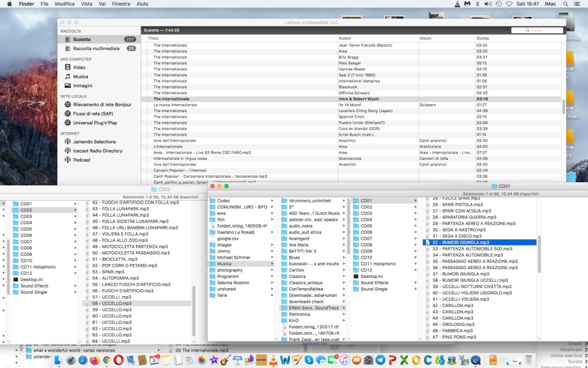The height and width of the screenshot is (368, 588).
Task: Select Raccolta multimediale in the sidebar
Action: pos(96,49)
